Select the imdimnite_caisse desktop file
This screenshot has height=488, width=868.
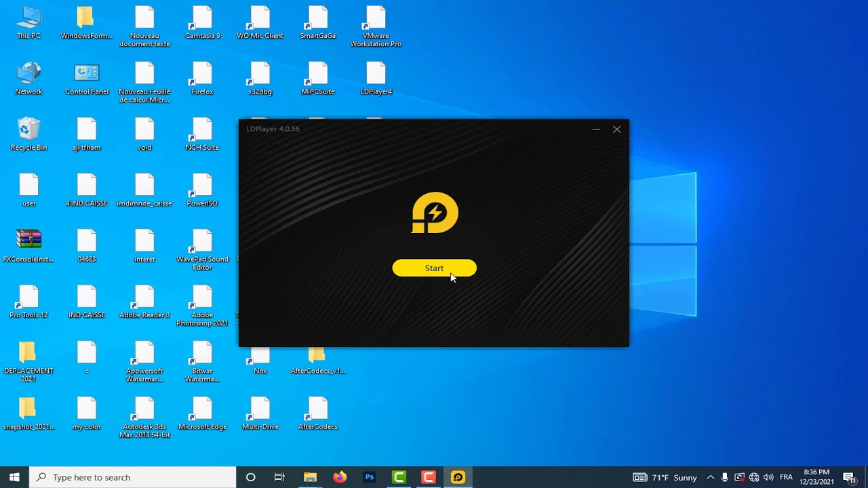[144, 190]
